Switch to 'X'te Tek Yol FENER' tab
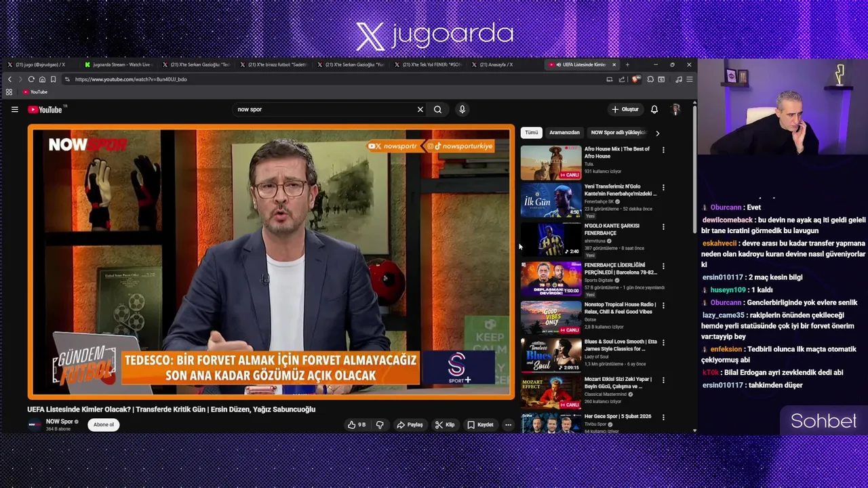The image size is (868, 488). coord(428,64)
